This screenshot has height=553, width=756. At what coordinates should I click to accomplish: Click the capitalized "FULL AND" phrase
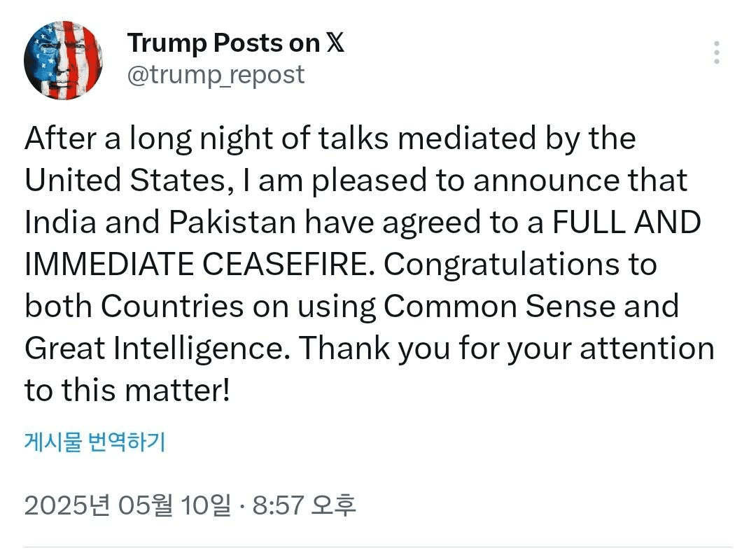pyautogui.click(x=626, y=223)
